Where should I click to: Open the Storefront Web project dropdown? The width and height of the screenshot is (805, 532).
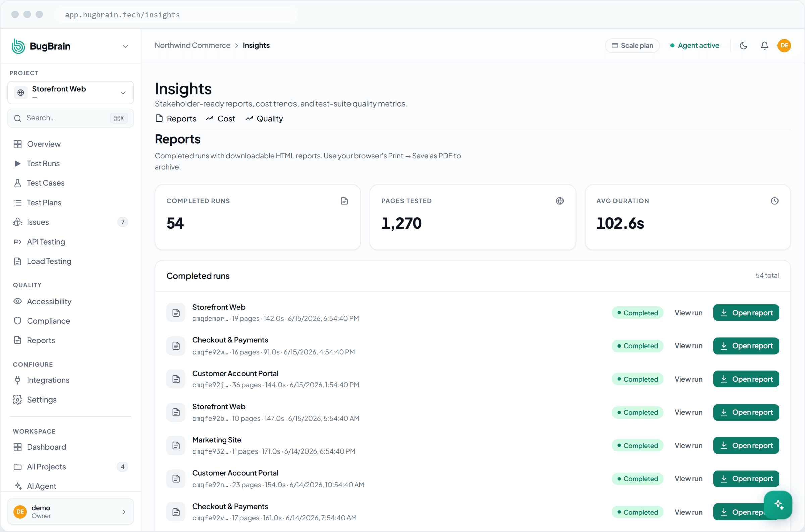(x=70, y=92)
